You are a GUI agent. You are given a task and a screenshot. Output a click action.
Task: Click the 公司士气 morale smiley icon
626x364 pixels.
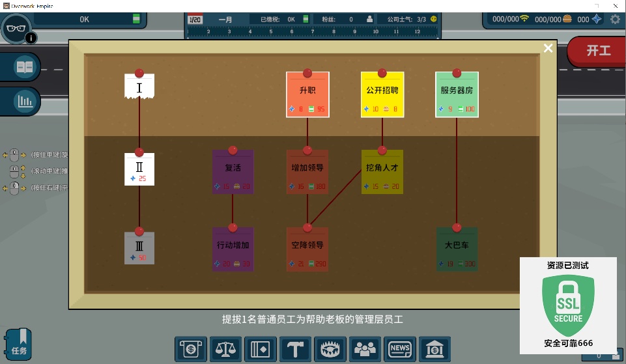tap(434, 19)
